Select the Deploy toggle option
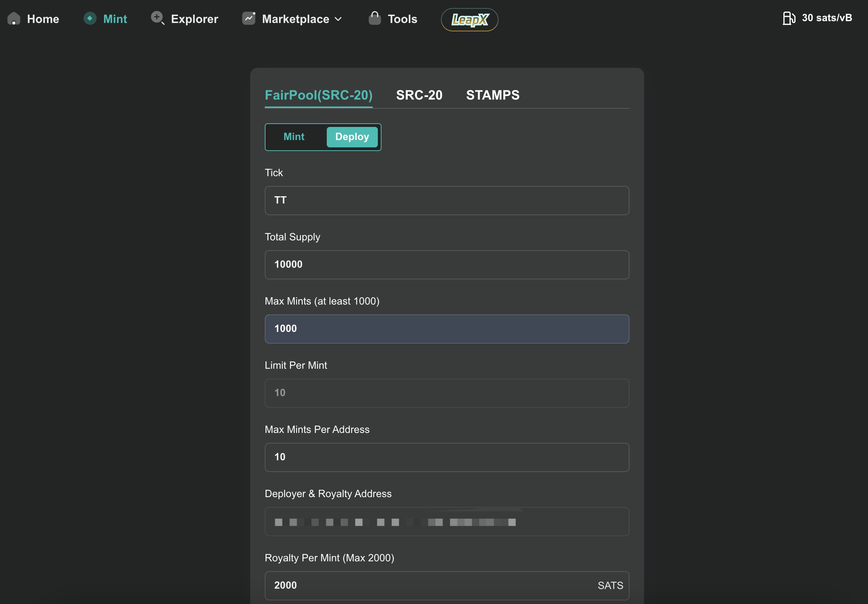This screenshot has height=604, width=868. 352,137
